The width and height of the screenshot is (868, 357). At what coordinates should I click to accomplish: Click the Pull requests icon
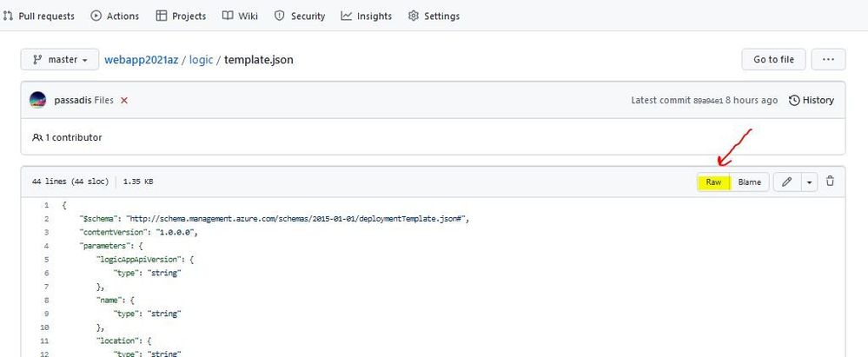click(8, 16)
